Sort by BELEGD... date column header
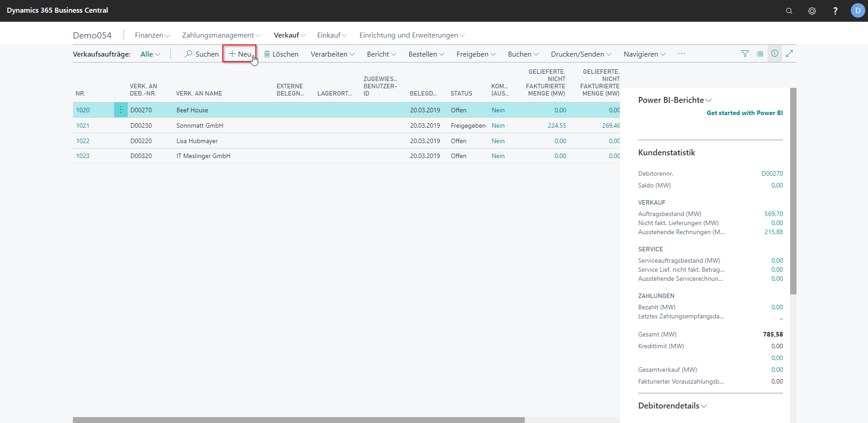Screen dimensions: 868x423 coord(423,93)
